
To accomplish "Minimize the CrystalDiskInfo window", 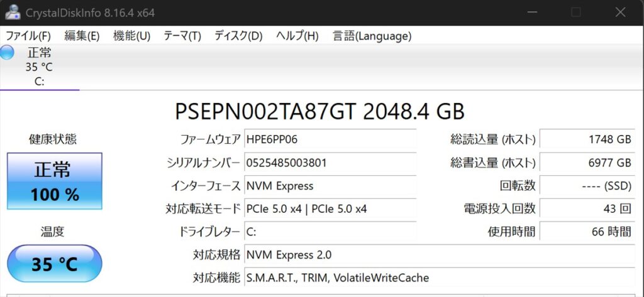I will 532,13.
